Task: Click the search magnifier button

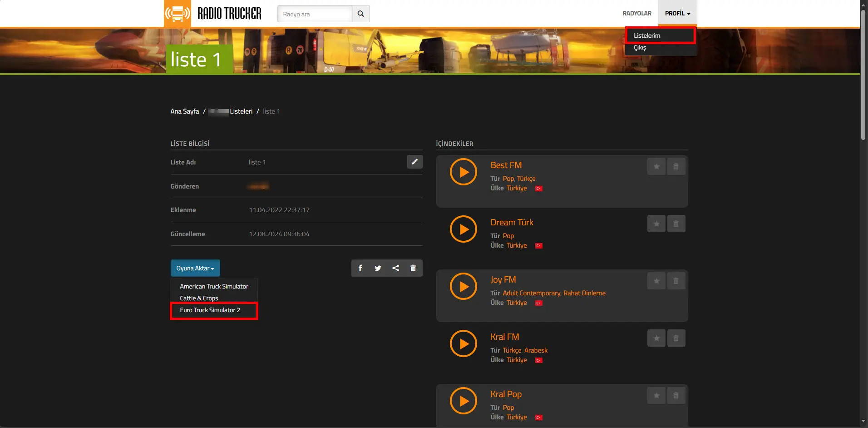Action: coord(361,14)
